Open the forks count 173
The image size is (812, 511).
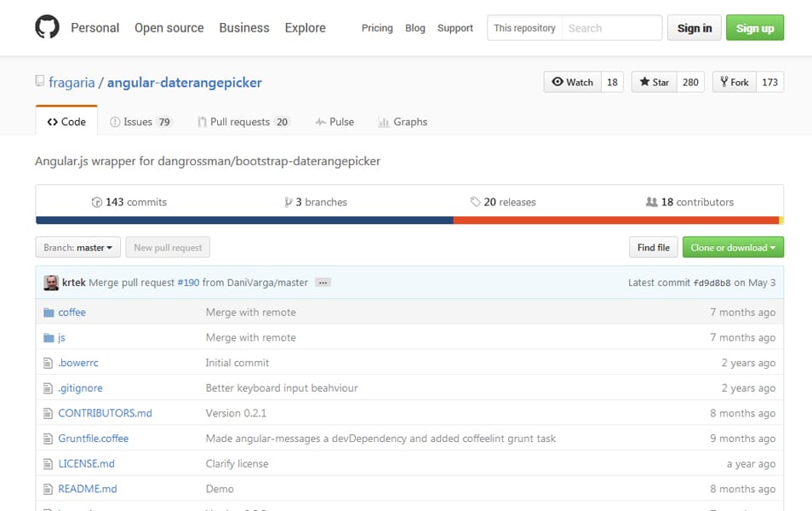769,82
